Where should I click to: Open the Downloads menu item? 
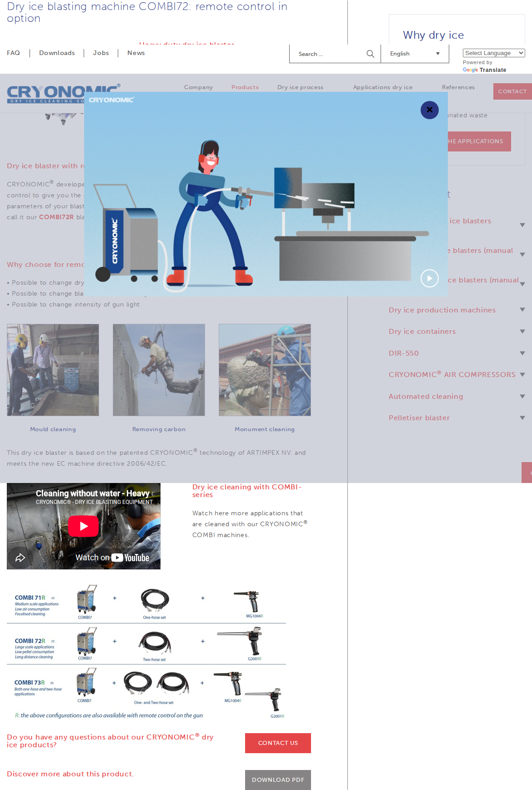[x=57, y=53]
